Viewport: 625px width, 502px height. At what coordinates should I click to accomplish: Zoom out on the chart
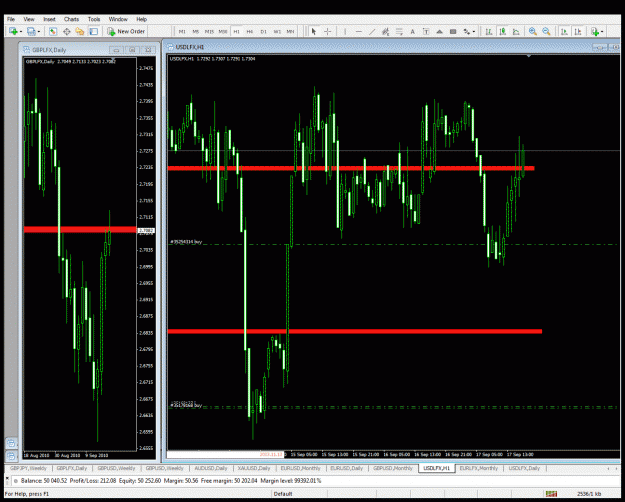click(546, 31)
